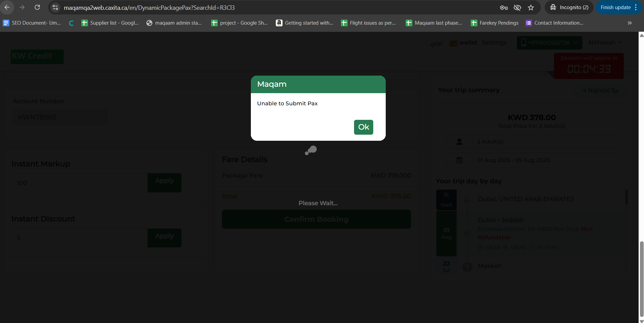Image resolution: width=644 pixels, height=323 pixels.
Task: Open the SEO Document bookmark
Action: point(32,23)
